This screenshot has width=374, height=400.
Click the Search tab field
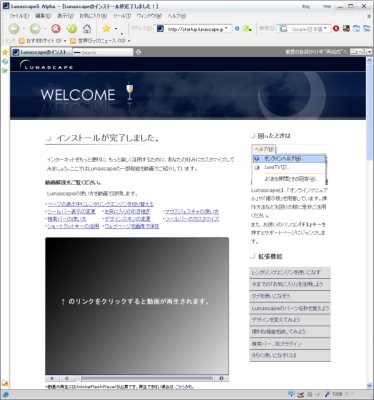[x=103, y=52]
